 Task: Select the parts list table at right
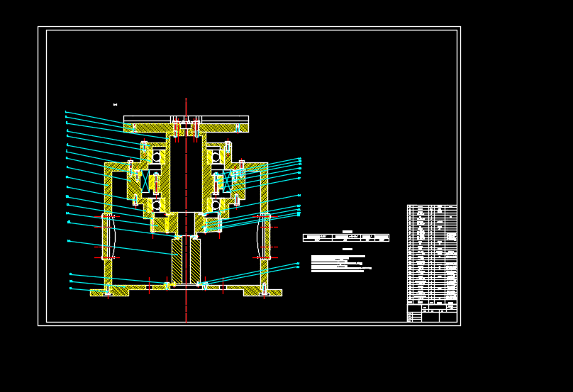[432, 254]
